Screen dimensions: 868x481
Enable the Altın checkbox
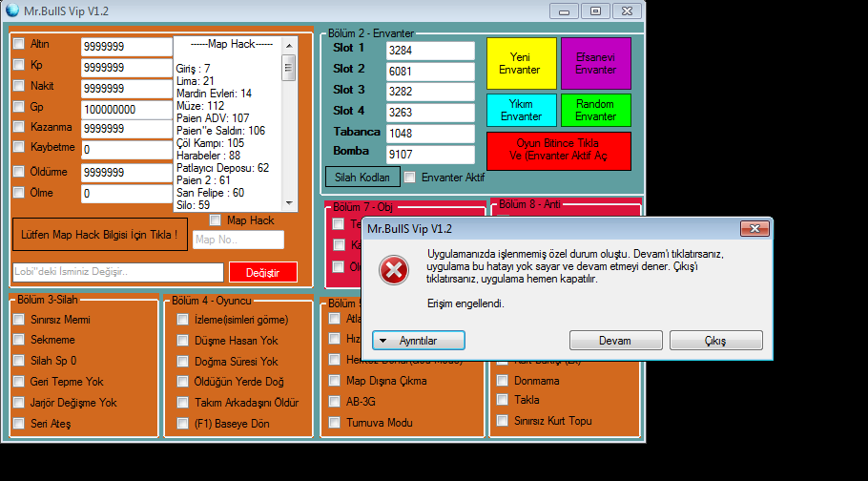(19, 44)
